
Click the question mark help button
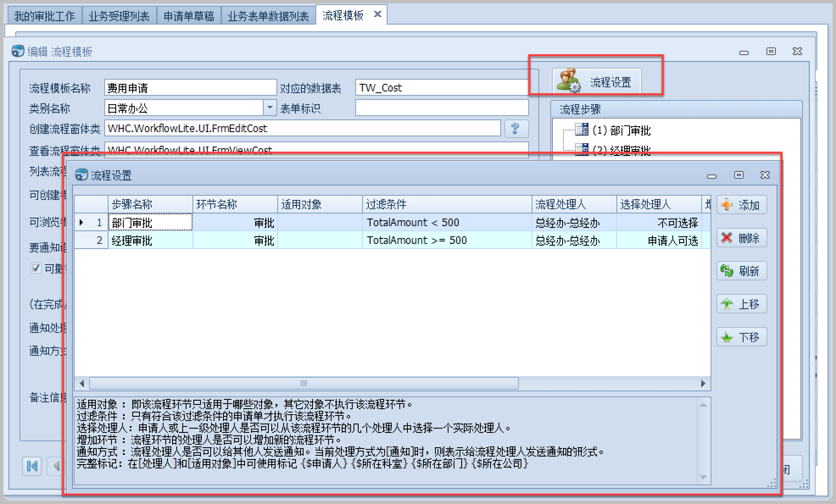(x=516, y=128)
